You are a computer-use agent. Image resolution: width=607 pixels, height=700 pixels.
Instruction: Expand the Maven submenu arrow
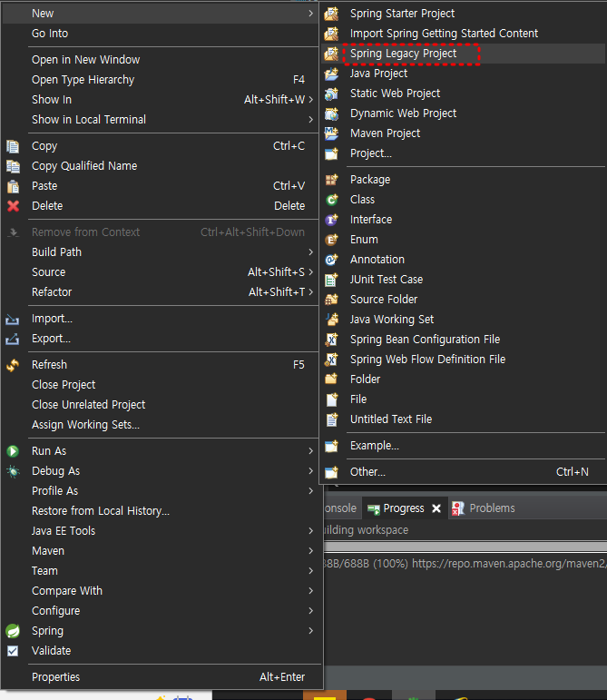tap(311, 551)
